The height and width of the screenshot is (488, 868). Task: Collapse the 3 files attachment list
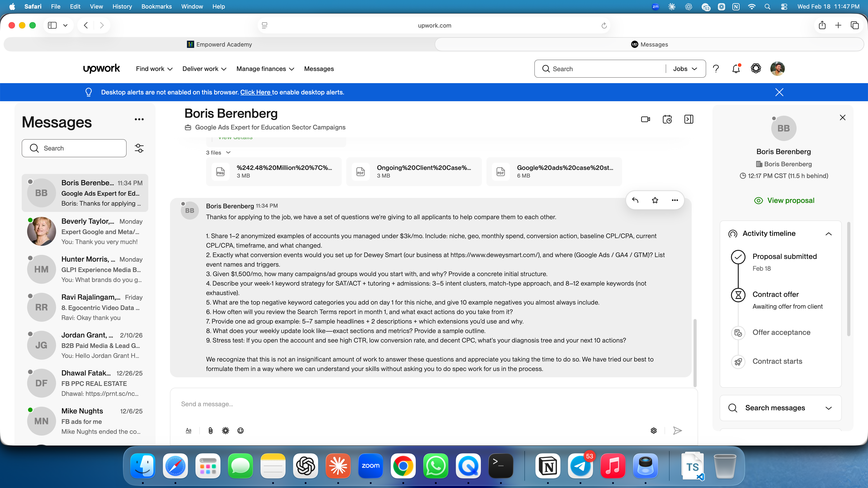(228, 152)
